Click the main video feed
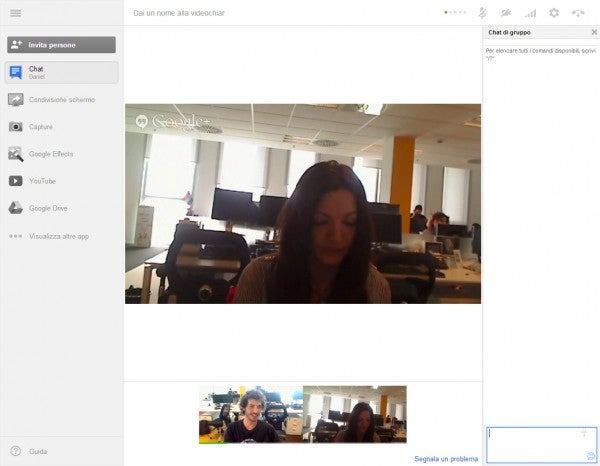 [x=303, y=204]
